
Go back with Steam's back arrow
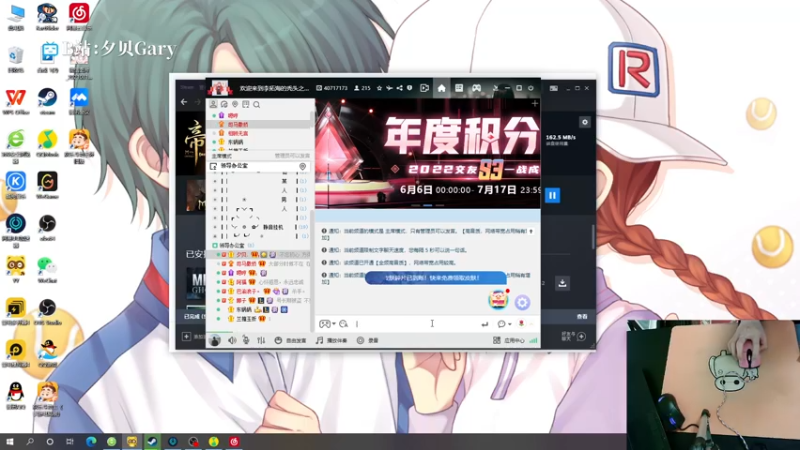click(184, 102)
